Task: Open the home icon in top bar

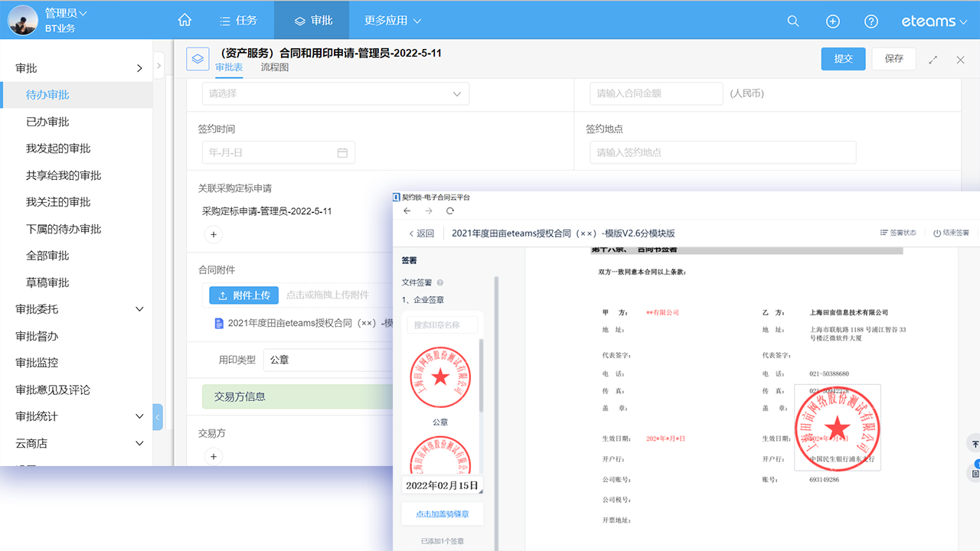Action: (184, 21)
